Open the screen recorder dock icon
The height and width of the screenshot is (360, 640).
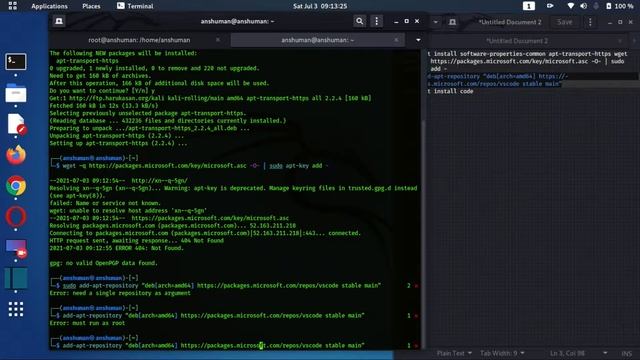16,248
